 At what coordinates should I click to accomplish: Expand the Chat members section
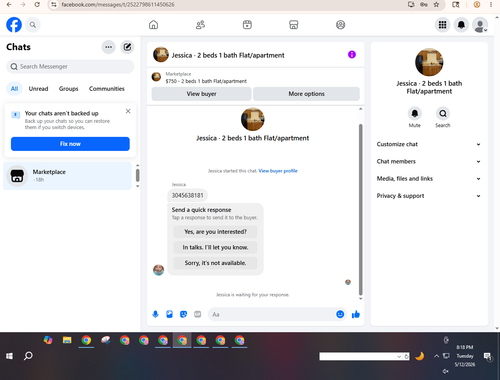pos(429,161)
